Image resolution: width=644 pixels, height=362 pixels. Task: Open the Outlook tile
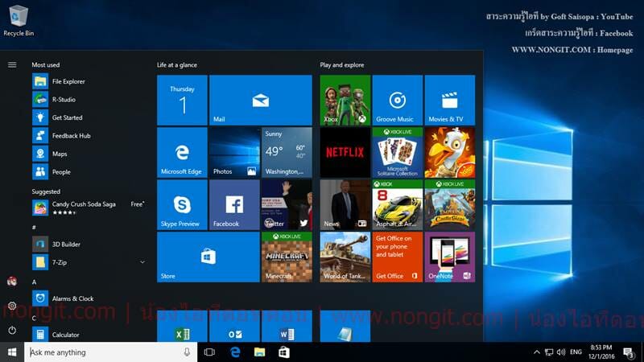[x=234, y=327]
